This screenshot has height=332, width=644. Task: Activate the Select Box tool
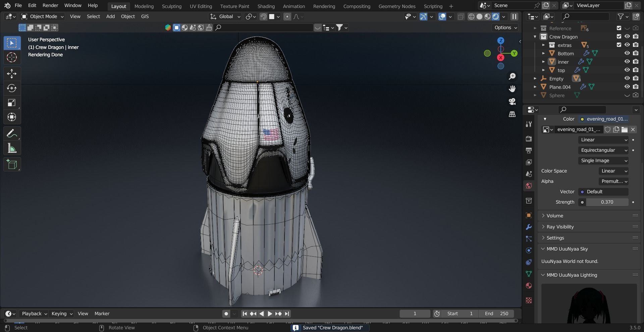(12, 43)
